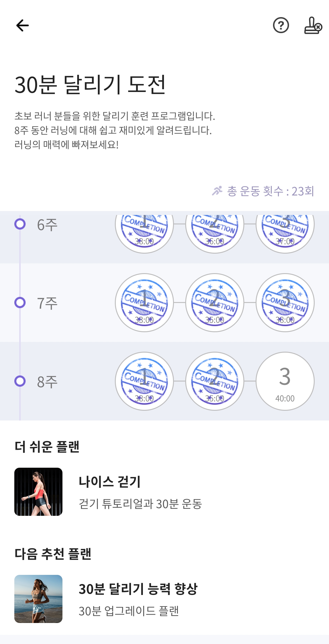Screen dimensions: 329x644
Task: Select the 30분 달리기 능력 향상 title
Action: pyautogui.click(x=138, y=589)
